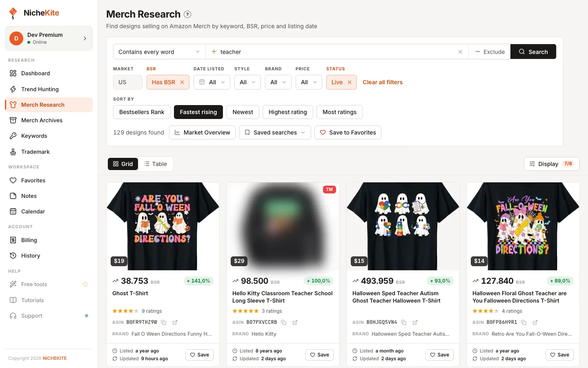
Task: Expand the Dev Premium account chevron
Action: click(x=85, y=38)
